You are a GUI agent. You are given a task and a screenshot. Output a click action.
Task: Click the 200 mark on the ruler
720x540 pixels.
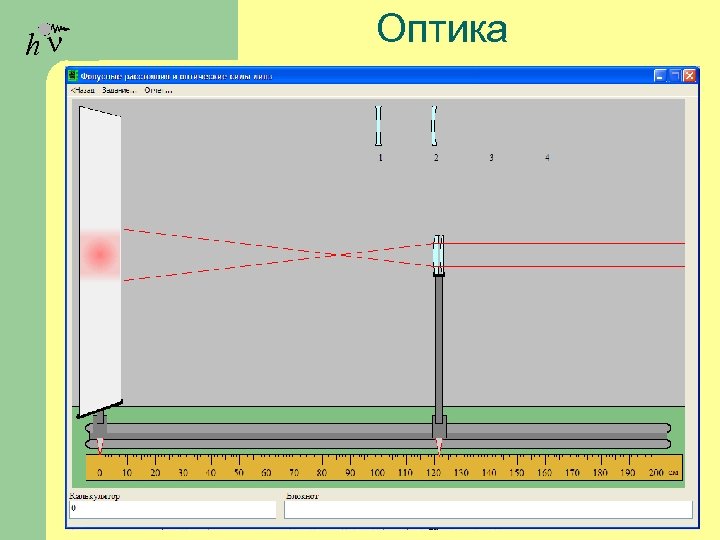[x=656, y=472]
